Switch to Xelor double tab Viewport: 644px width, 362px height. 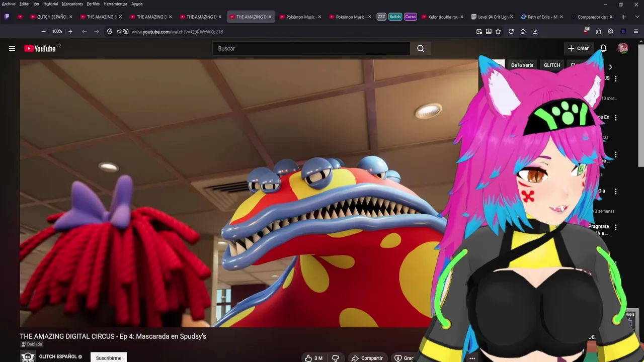point(443,17)
